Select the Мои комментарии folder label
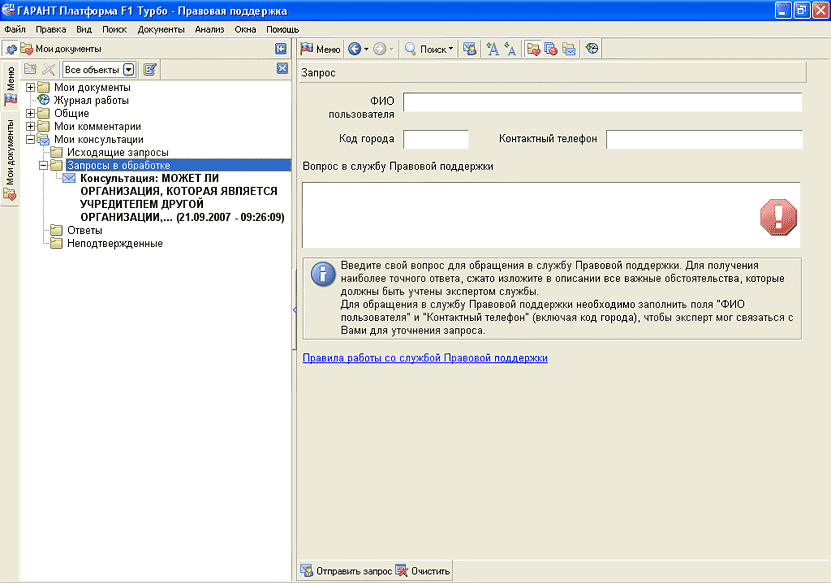Image resolution: width=831 pixels, height=583 pixels. tap(98, 126)
